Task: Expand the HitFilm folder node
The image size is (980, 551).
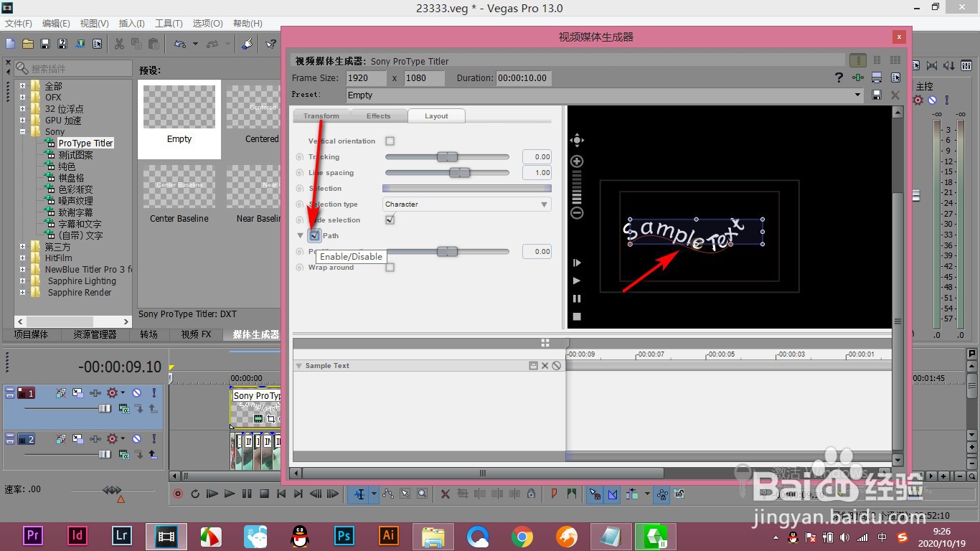Action: pyautogui.click(x=22, y=258)
